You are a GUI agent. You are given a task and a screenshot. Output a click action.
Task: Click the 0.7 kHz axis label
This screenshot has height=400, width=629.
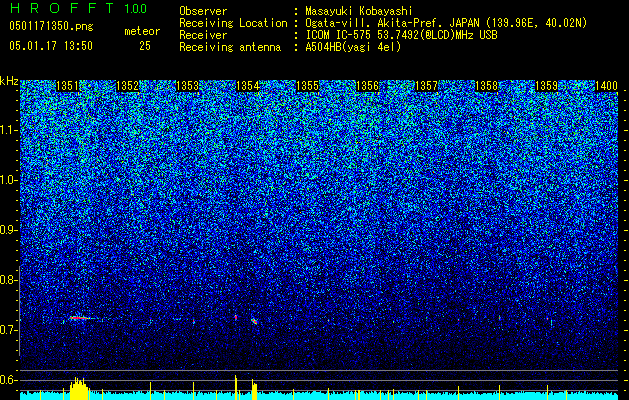click(8, 330)
